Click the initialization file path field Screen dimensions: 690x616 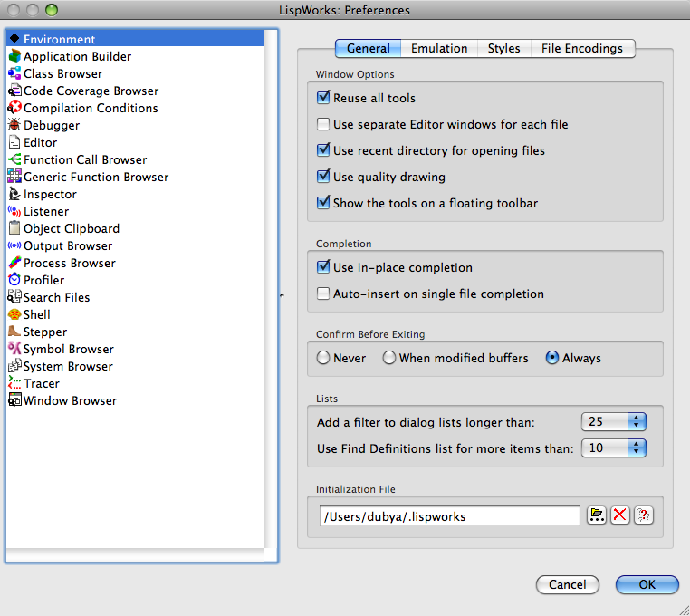(x=450, y=516)
